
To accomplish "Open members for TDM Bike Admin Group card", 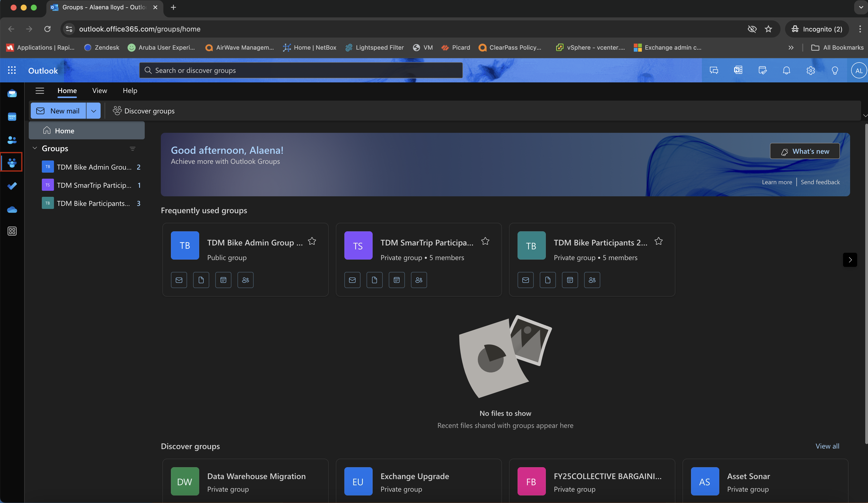I will pyautogui.click(x=246, y=280).
